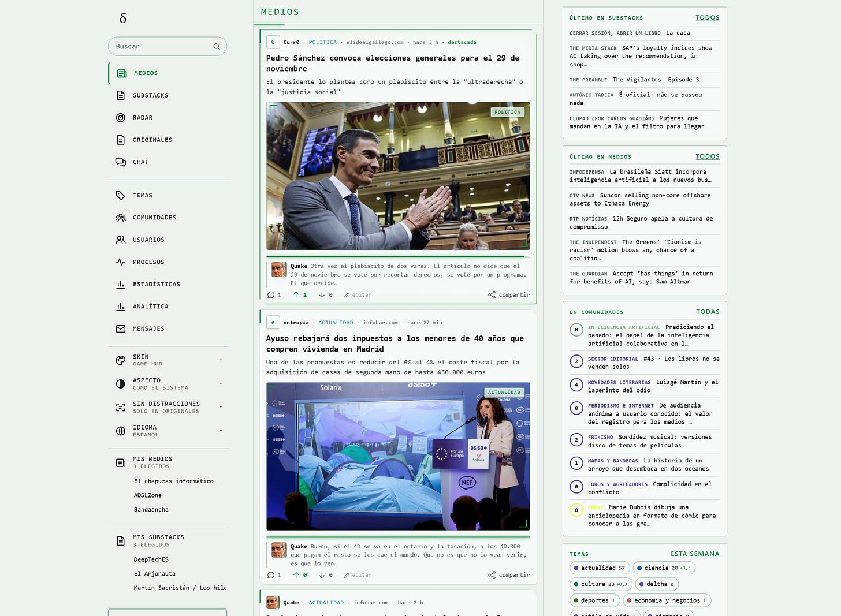Open the ADSLZone media entry
The image size is (841, 616).
pos(148,495)
